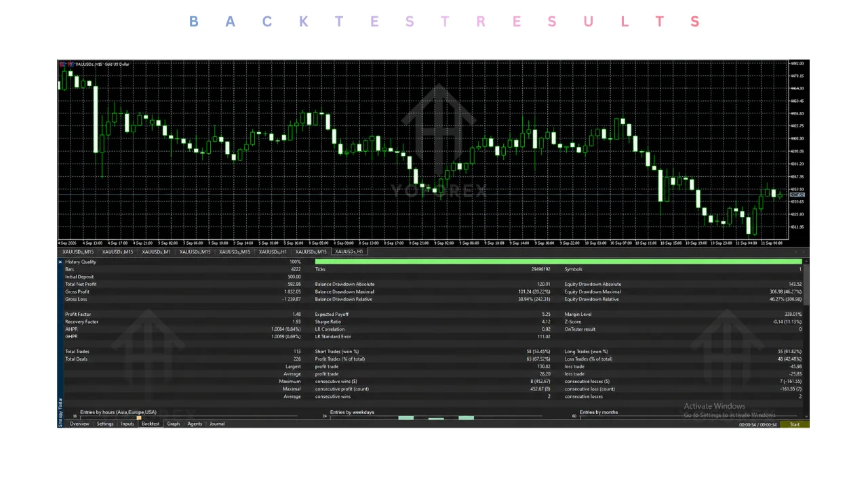Click the Bars value 4222
Image resolution: width=868 pixels, height=488 pixels.
(296, 269)
